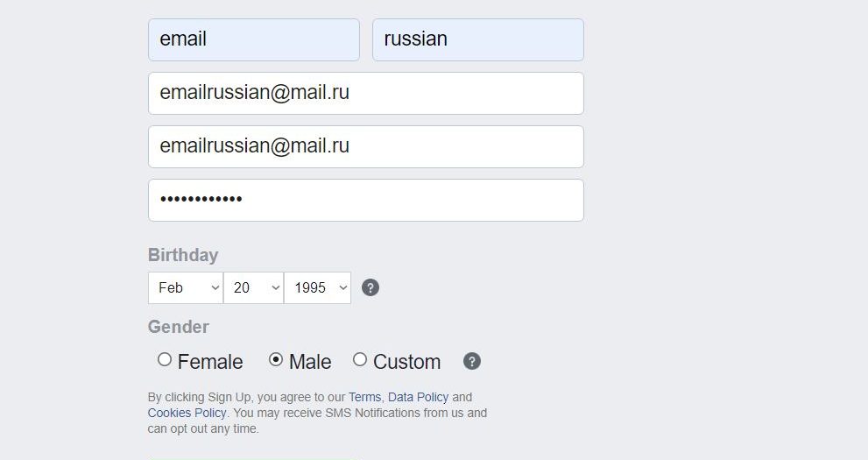The height and width of the screenshot is (460, 868).
Task: Select the Male radio button
Action: (276, 360)
